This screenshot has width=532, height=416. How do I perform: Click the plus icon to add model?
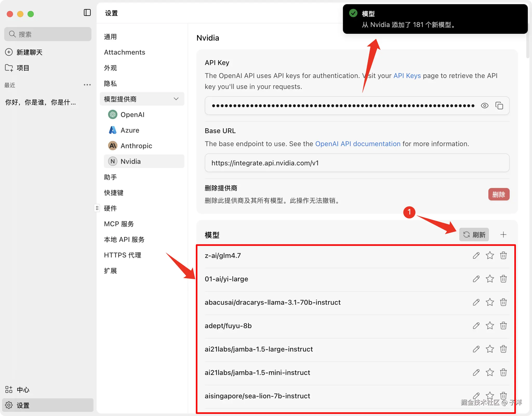pyautogui.click(x=503, y=235)
